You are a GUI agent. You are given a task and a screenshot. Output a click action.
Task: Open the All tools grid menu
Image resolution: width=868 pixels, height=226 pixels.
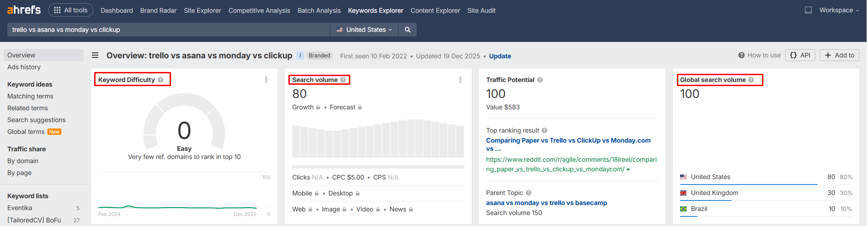pyautogui.click(x=71, y=10)
